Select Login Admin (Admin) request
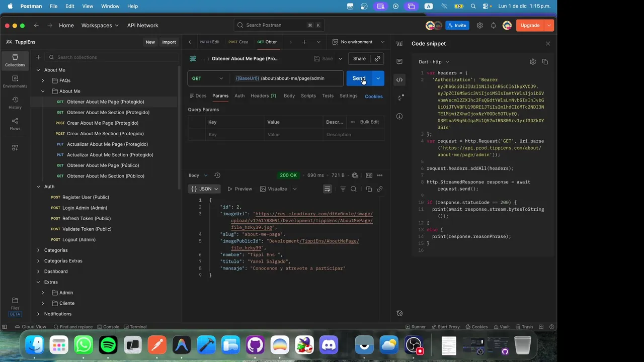 coord(85,208)
